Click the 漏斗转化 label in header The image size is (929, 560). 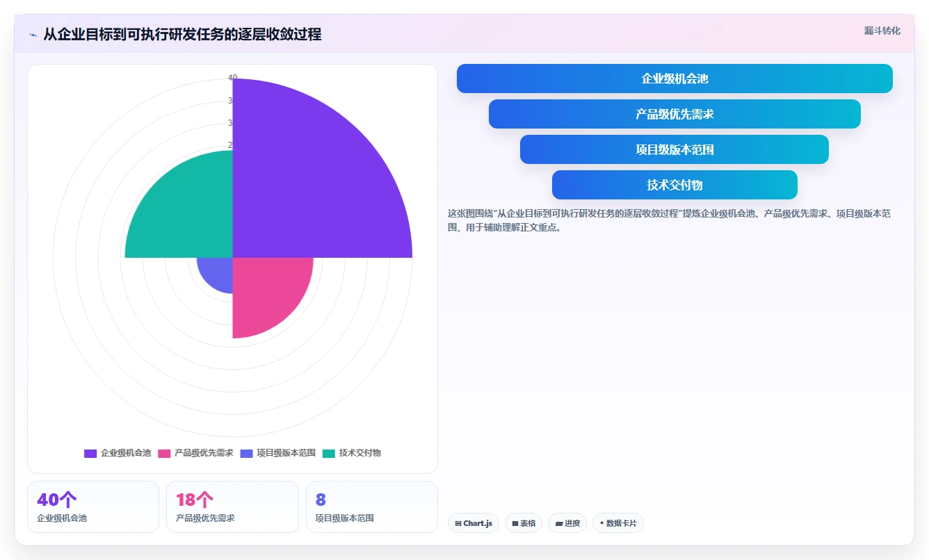coord(882,31)
